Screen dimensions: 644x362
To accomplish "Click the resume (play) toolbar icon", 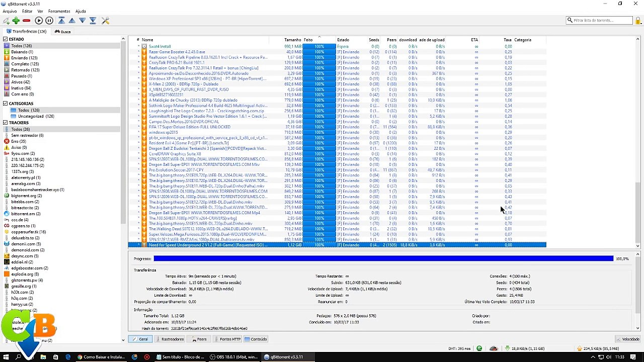I will click(x=39, y=21).
